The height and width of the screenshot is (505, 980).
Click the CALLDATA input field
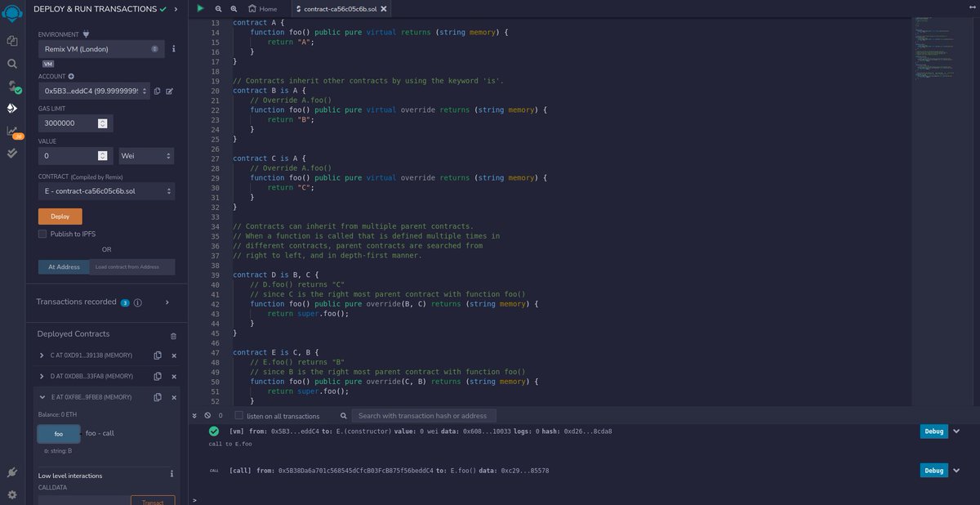84,500
